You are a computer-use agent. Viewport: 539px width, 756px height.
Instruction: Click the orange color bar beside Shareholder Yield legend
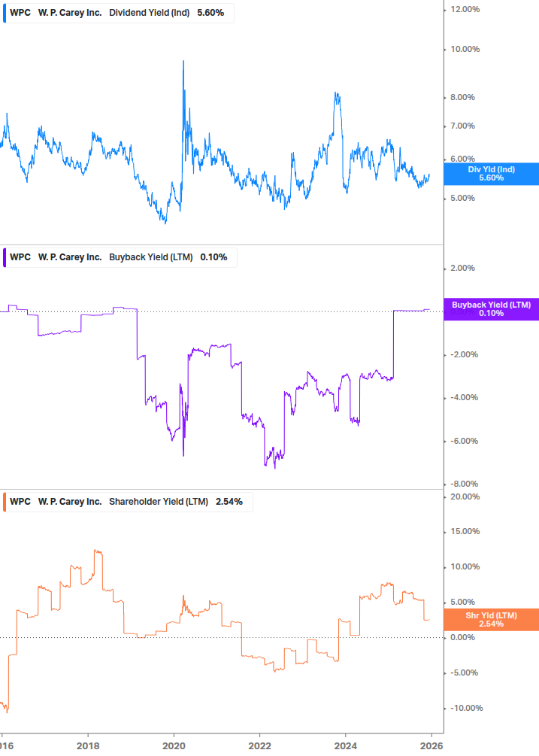(5, 502)
